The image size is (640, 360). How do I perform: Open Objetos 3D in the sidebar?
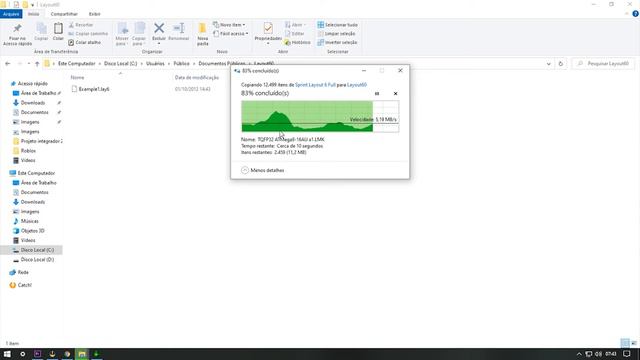click(x=32, y=231)
